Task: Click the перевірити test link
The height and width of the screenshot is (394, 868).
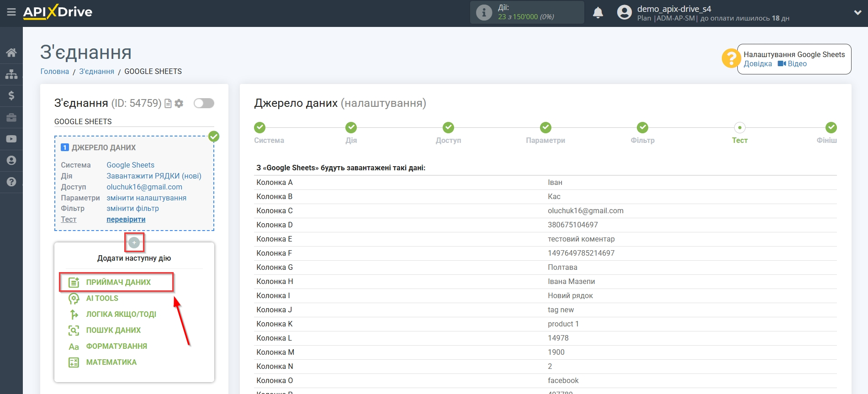Action: (x=126, y=219)
